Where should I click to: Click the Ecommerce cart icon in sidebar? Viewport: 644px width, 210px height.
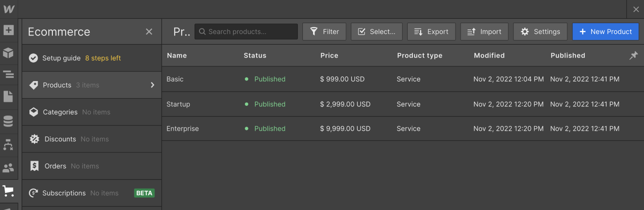9,191
